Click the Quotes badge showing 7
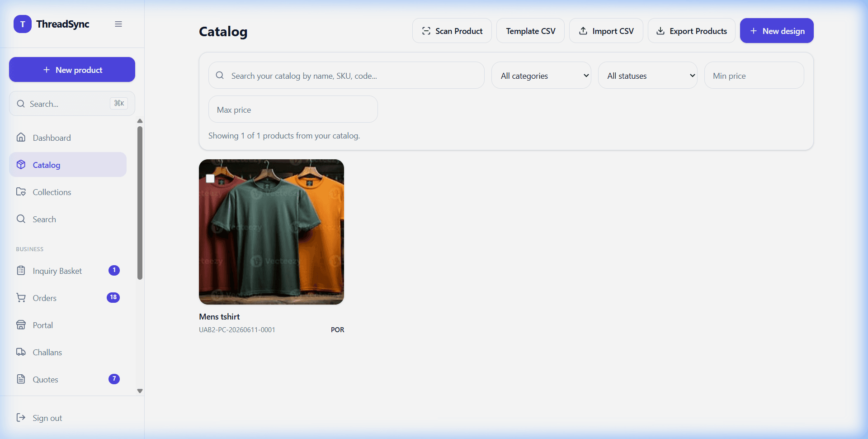The image size is (868, 439). pyautogui.click(x=114, y=379)
